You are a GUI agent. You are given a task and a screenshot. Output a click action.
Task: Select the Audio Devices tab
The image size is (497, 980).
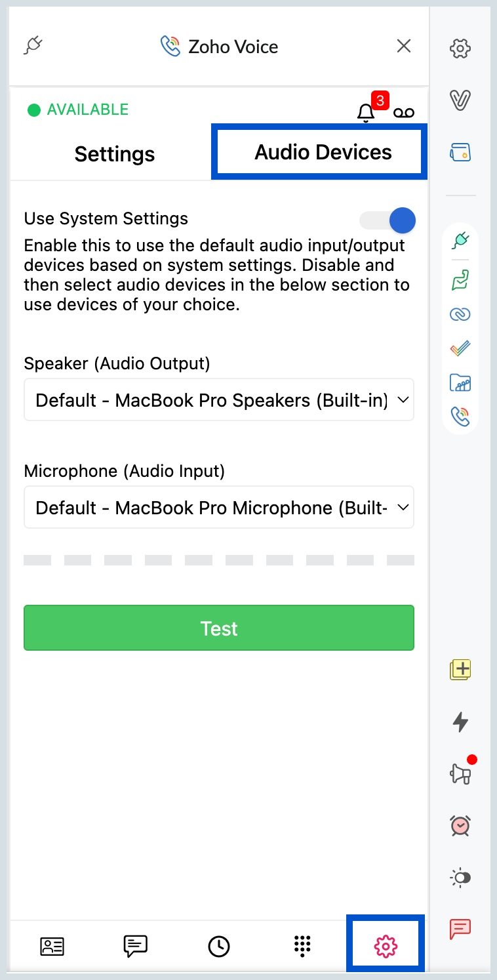[x=323, y=153]
